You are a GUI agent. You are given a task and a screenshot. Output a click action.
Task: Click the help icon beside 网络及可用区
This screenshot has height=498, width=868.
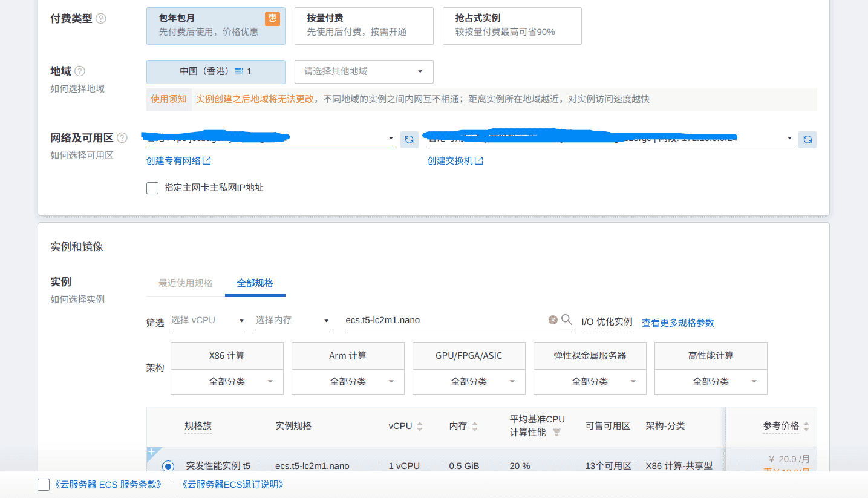pyautogui.click(x=122, y=138)
